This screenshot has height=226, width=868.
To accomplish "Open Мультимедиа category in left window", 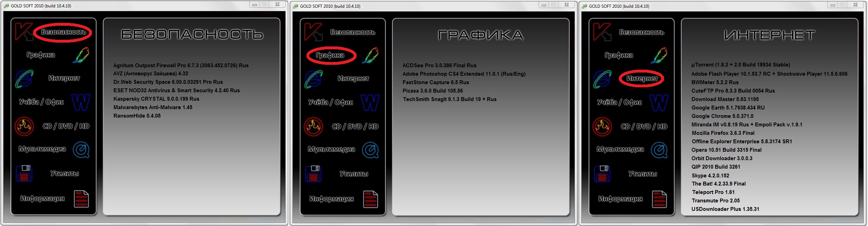I will coord(42,149).
